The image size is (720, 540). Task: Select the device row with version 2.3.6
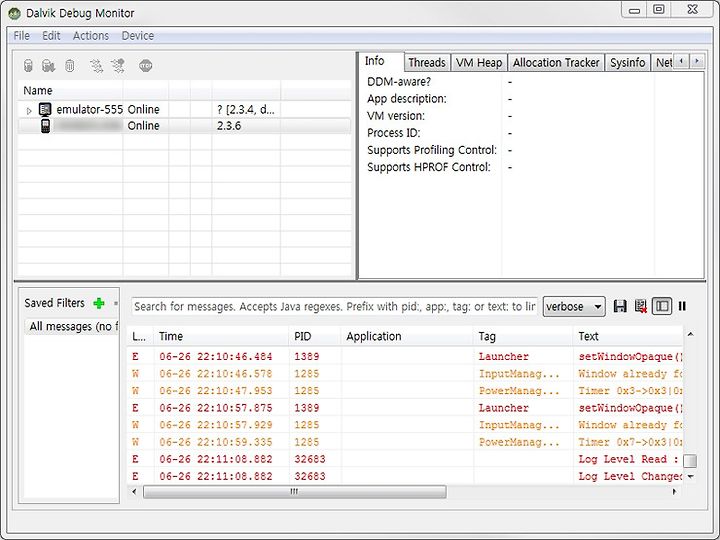tap(184, 126)
